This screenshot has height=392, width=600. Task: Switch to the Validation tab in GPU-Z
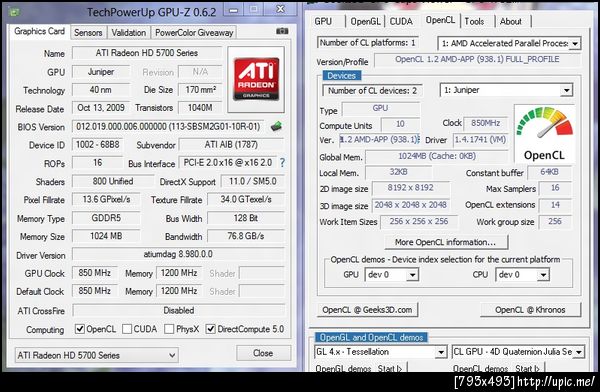pyautogui.click(x=129, y=33)
